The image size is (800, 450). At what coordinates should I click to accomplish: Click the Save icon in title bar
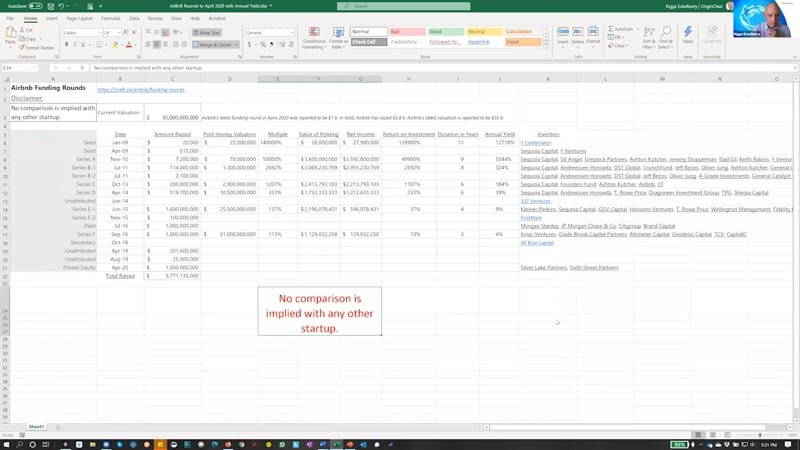pos(51,6)
